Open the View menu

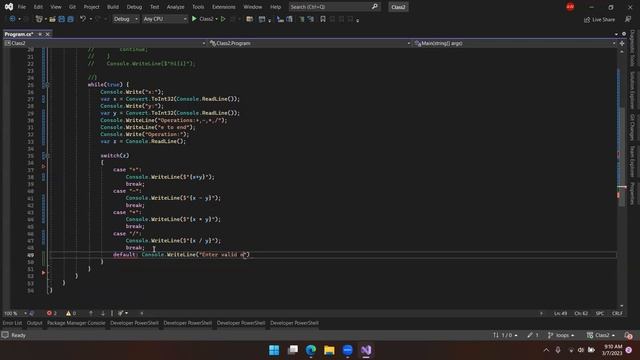pos(56,7)
